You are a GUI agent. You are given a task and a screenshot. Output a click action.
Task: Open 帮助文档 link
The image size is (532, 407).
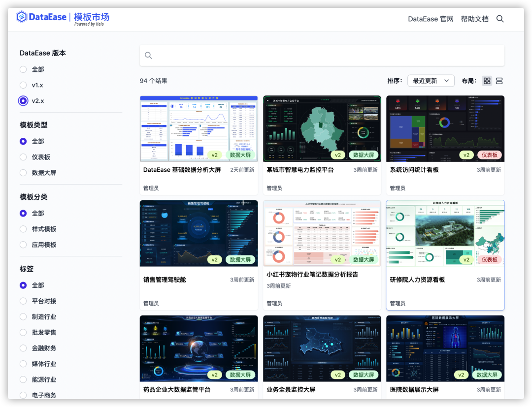pyautogui.click(x=474, y=19)
